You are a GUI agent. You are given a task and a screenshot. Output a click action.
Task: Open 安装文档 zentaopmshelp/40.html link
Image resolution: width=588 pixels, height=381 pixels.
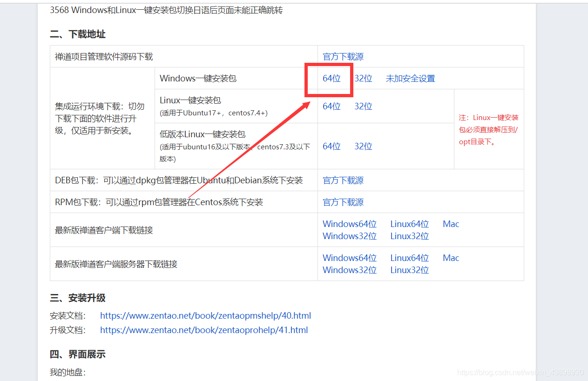click(x=205, y=316)
